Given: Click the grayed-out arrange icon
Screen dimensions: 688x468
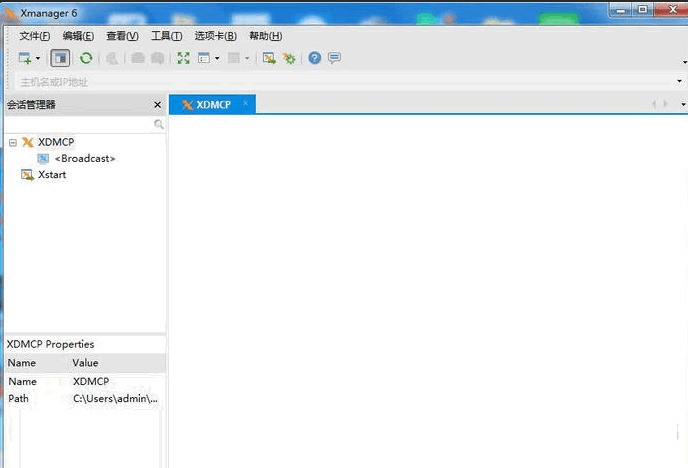Looking at the screenshot, I should (x=233, y=58).
